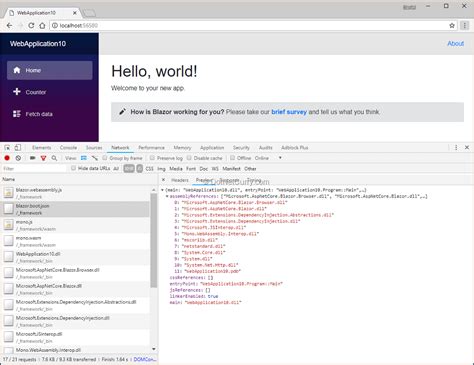Filter requests by WS type
Screen dimensions: 474x365
click(x=215, y=169)
